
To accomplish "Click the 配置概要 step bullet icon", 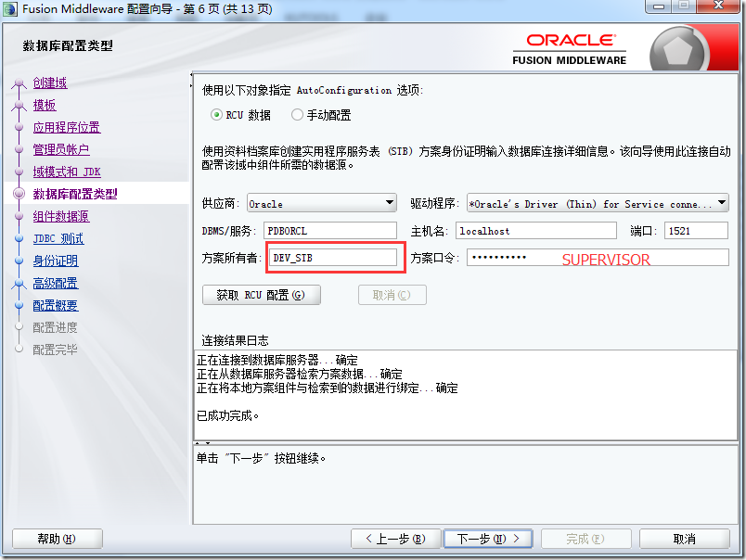I will (19, 305).
